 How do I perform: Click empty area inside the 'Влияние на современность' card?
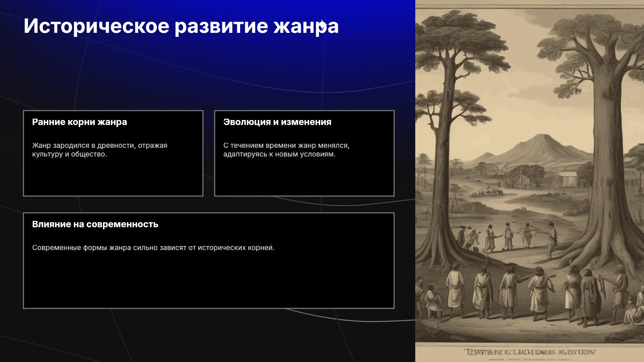click(x=209, y=282)
